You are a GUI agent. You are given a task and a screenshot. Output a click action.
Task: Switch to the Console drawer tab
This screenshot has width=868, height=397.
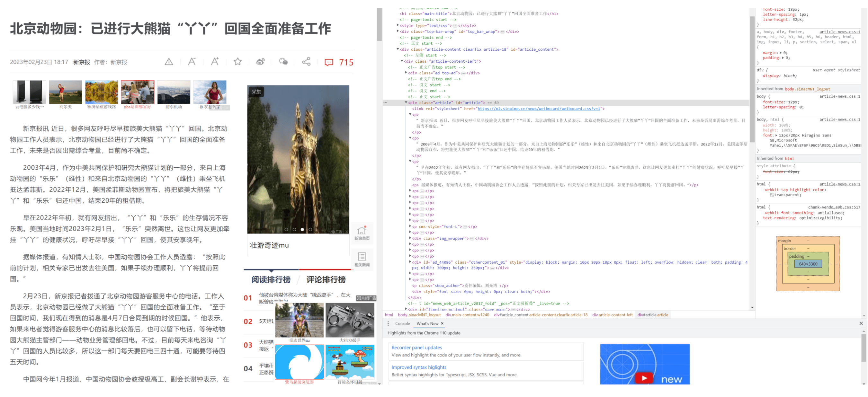point(402,323)
